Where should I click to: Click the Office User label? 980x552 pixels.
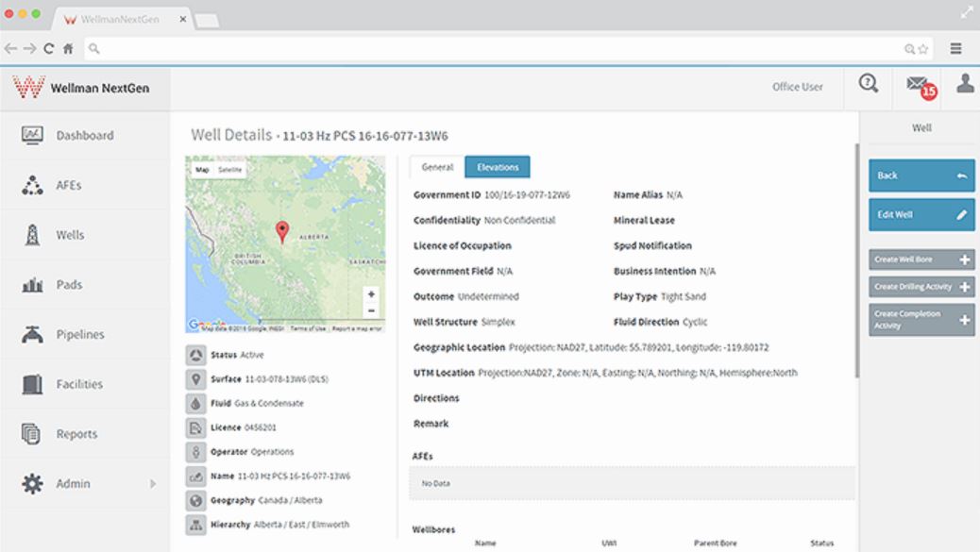click(798, 87)
